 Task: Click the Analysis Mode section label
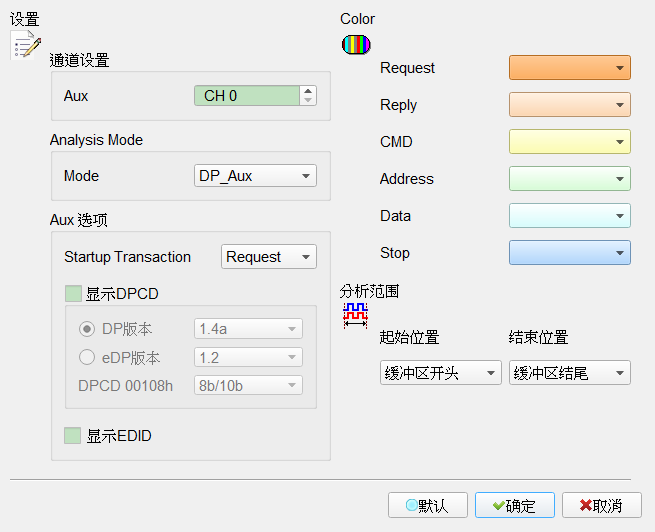(96, 140)
